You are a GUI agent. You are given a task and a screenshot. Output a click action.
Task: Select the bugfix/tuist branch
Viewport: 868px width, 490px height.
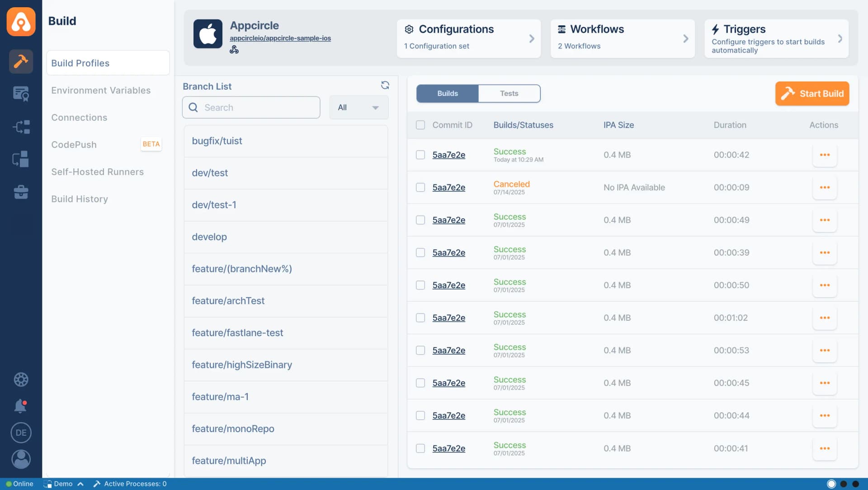(286, 141)
